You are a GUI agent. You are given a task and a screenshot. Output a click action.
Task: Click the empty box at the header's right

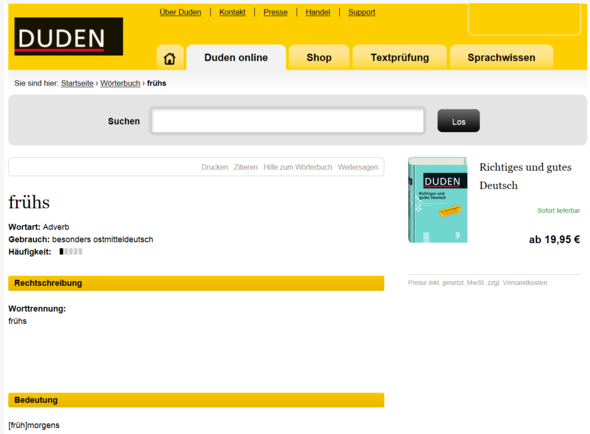tap(525, 19)
